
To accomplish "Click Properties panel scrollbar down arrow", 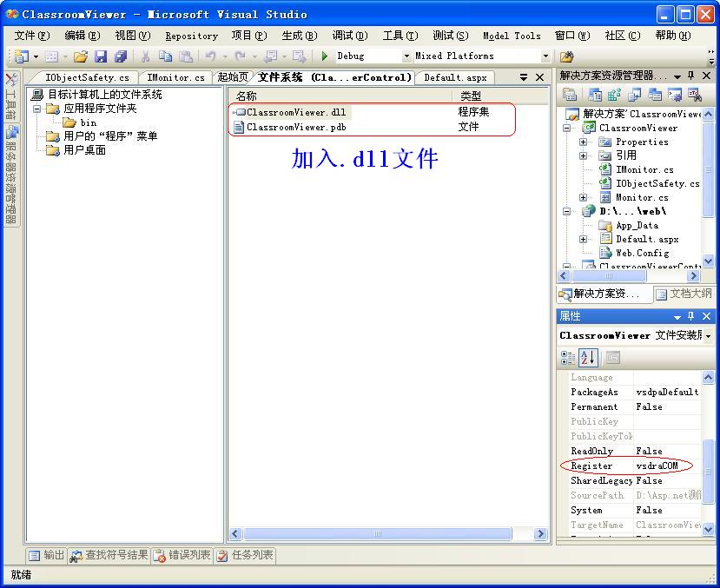I will 709,529.
